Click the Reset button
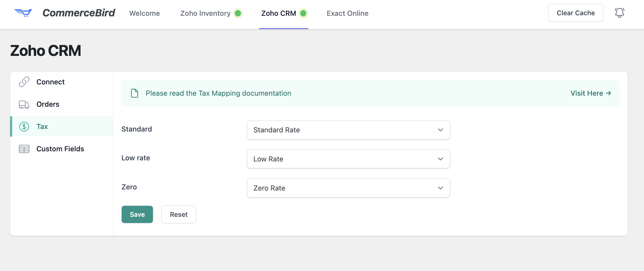644x271 pixels. tap(179, 215)
